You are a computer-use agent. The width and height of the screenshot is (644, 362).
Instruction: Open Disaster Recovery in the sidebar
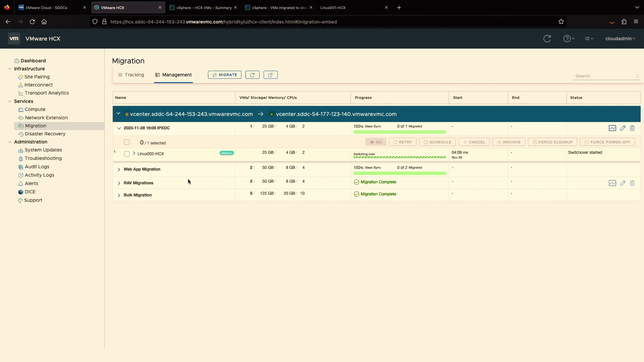45,134
